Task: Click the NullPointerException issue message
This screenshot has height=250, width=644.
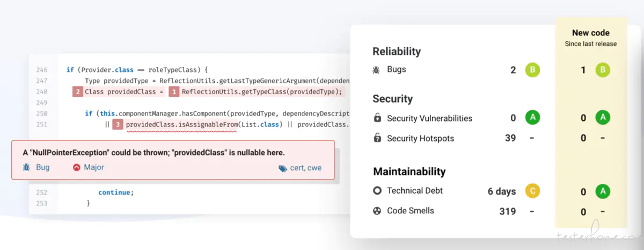Action: (153, 153)
